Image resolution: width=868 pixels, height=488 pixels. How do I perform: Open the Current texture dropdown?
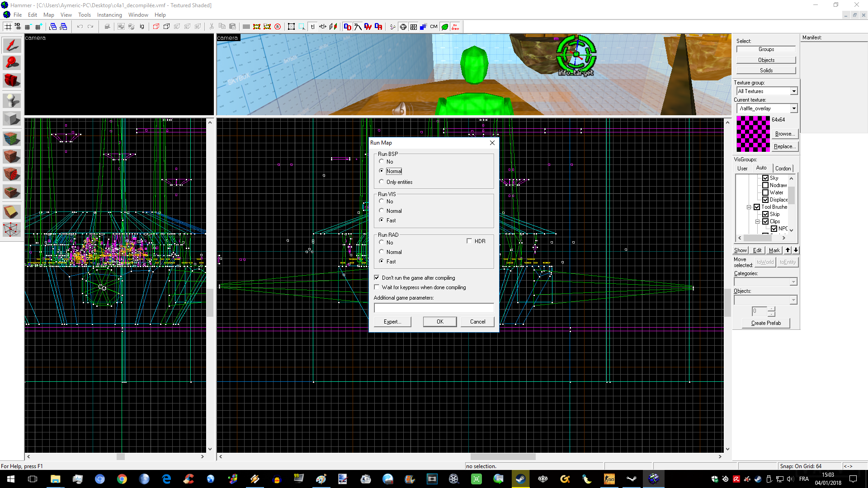(x=793, y=108)
